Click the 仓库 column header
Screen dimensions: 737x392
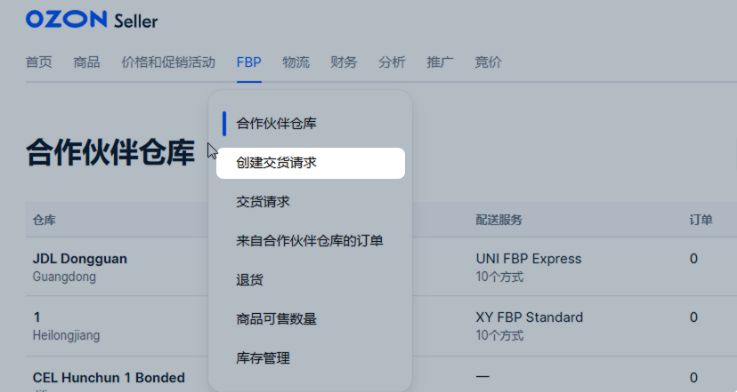pos(44,220)
